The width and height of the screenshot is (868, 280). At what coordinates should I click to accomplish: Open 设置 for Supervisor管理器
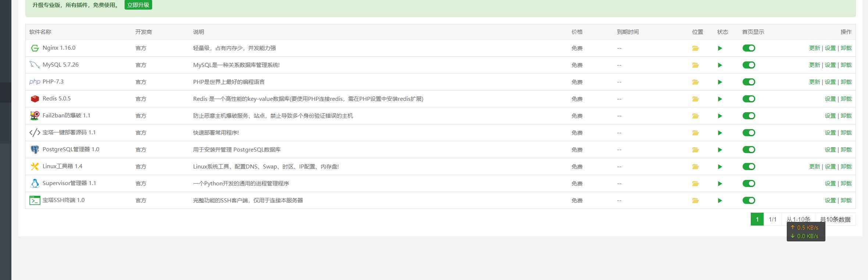click(x=830, y=184)
